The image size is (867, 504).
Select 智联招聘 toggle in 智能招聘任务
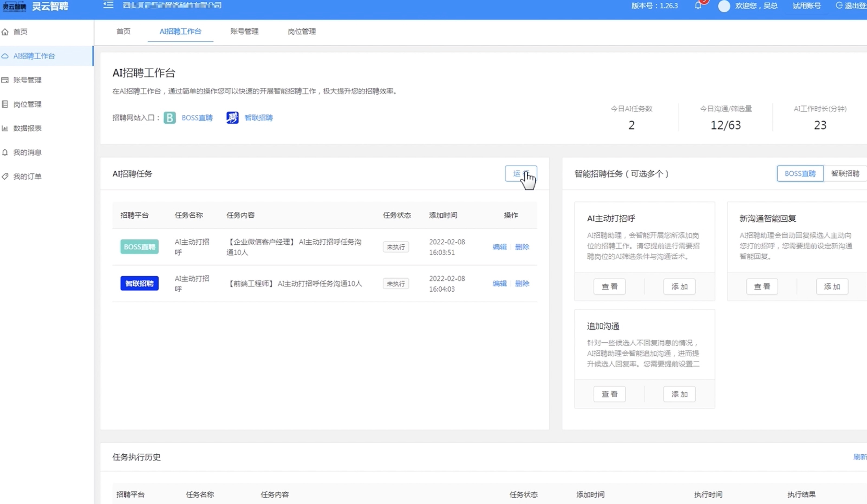point(845,174)
